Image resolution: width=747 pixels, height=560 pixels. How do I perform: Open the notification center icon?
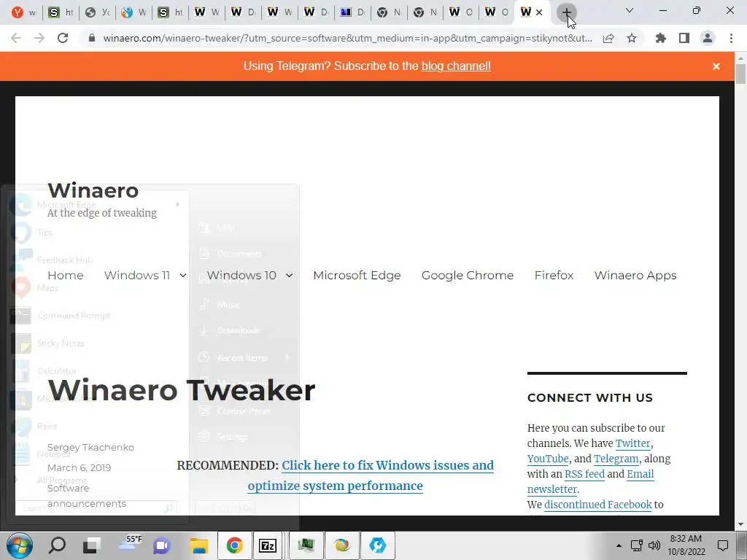(x=723, y=545)
